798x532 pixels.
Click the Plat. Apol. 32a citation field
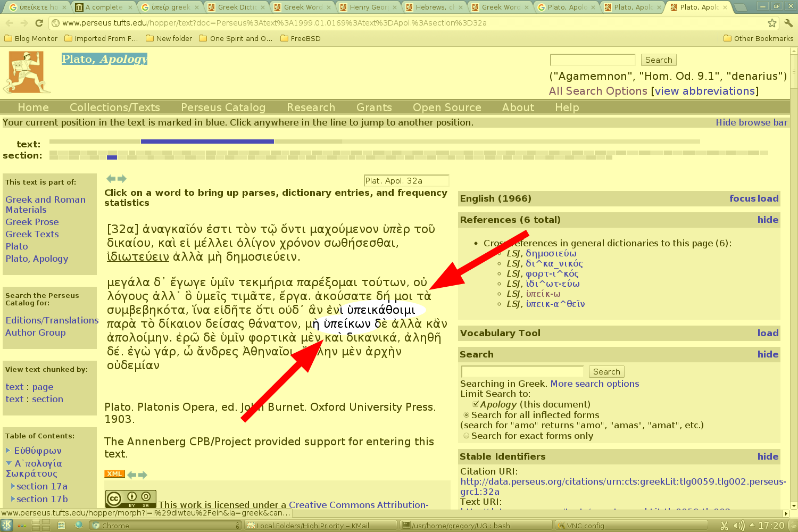[x=406, y=181]
